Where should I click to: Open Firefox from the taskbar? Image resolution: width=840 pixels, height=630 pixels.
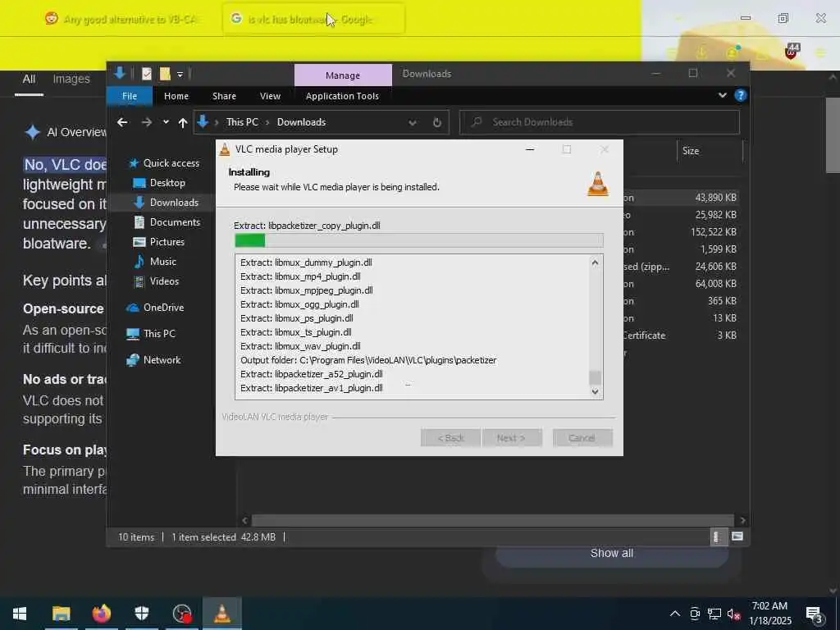[x=101, y=614]
